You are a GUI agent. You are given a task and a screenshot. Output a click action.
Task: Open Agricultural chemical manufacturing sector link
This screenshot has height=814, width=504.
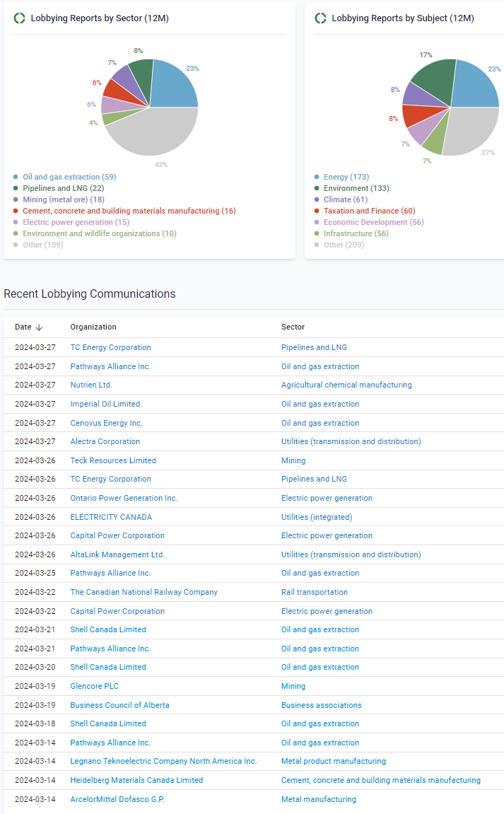point(347,385)
